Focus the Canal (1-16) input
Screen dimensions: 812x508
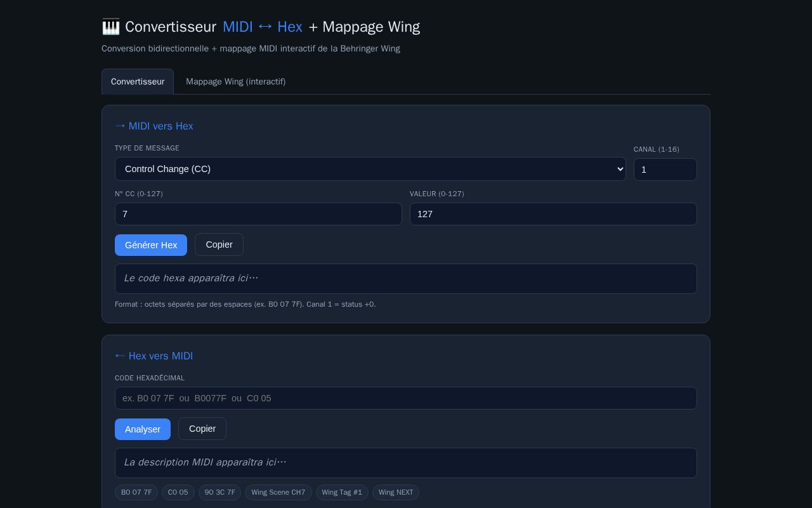pyautogui.click(x=665, y=170)
